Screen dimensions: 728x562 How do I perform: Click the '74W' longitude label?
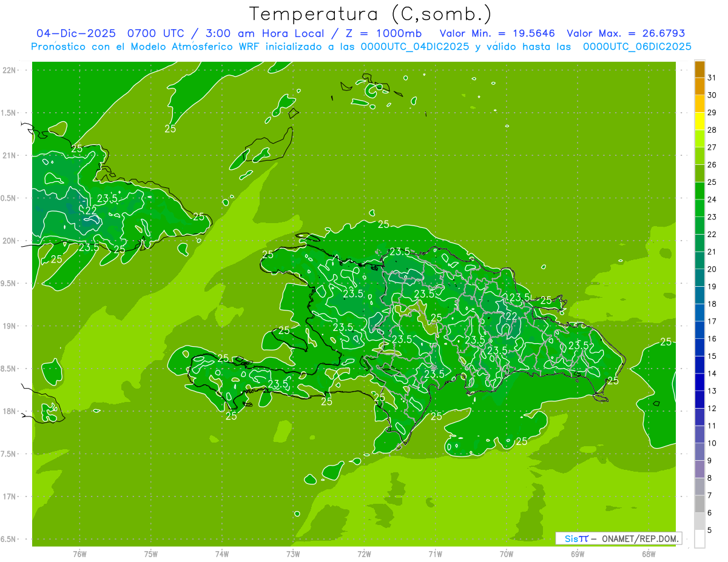[x=222, y=554]
